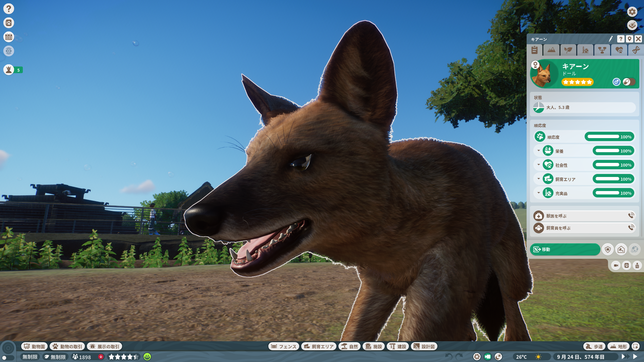Open the calendar icon in left sidebar
Screen dimensions: 644x362
pyautogui.click(x=9, y=37)
